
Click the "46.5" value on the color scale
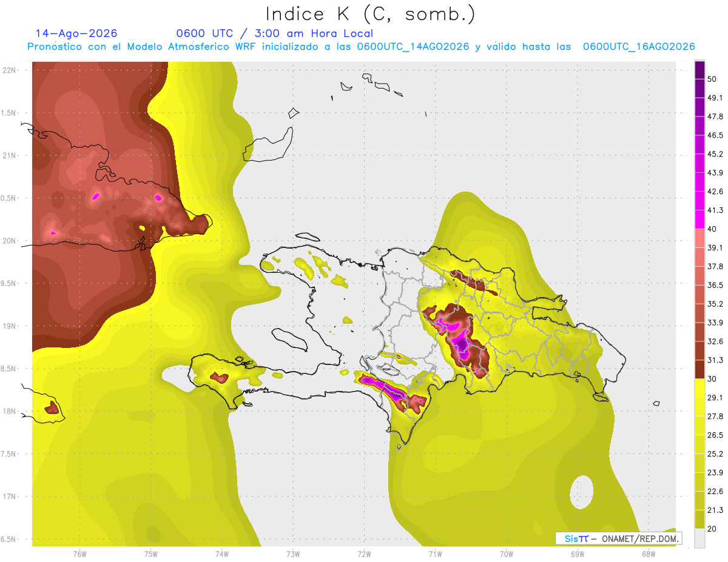715,135
